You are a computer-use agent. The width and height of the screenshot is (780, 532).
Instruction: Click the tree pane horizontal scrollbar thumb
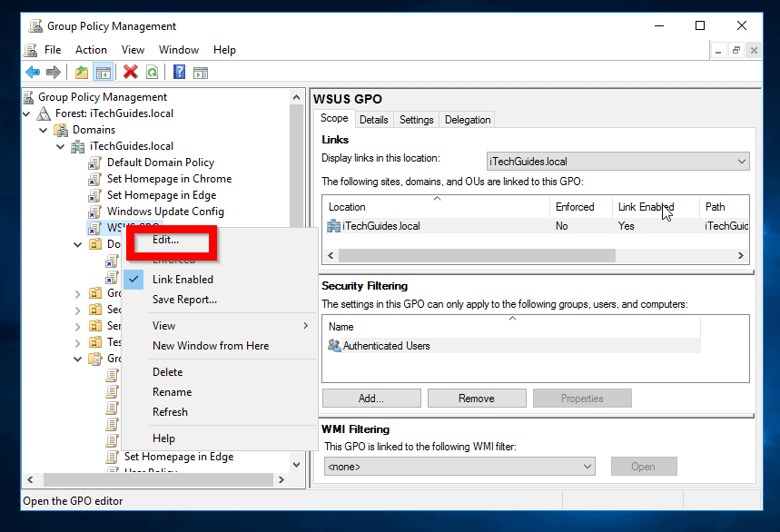pyautogui.click(x=158, y=479)
